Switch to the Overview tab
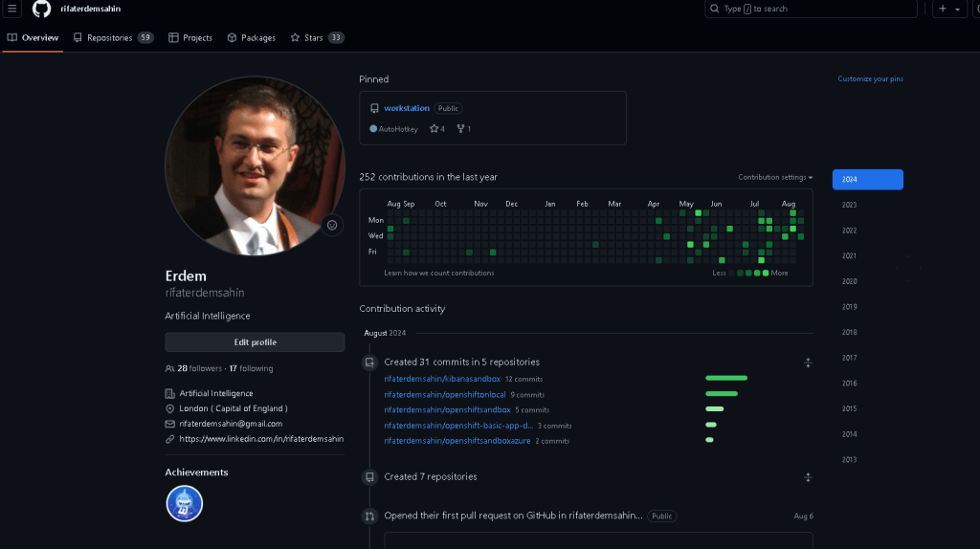This screenshot has width=980, height=549. tap(33, 37)
